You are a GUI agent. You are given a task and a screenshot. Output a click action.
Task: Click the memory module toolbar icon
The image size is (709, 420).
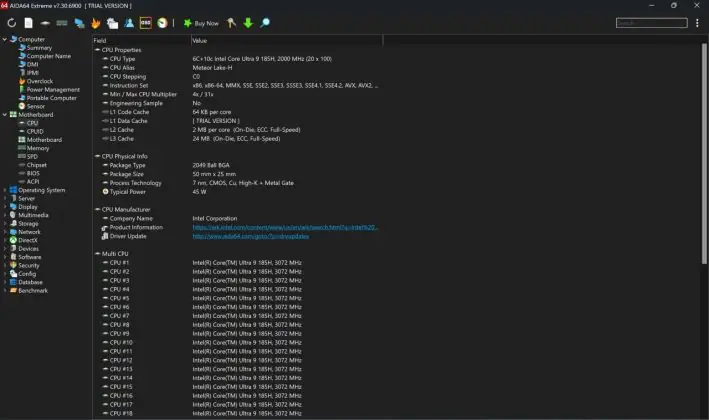(x=62, y=23)
